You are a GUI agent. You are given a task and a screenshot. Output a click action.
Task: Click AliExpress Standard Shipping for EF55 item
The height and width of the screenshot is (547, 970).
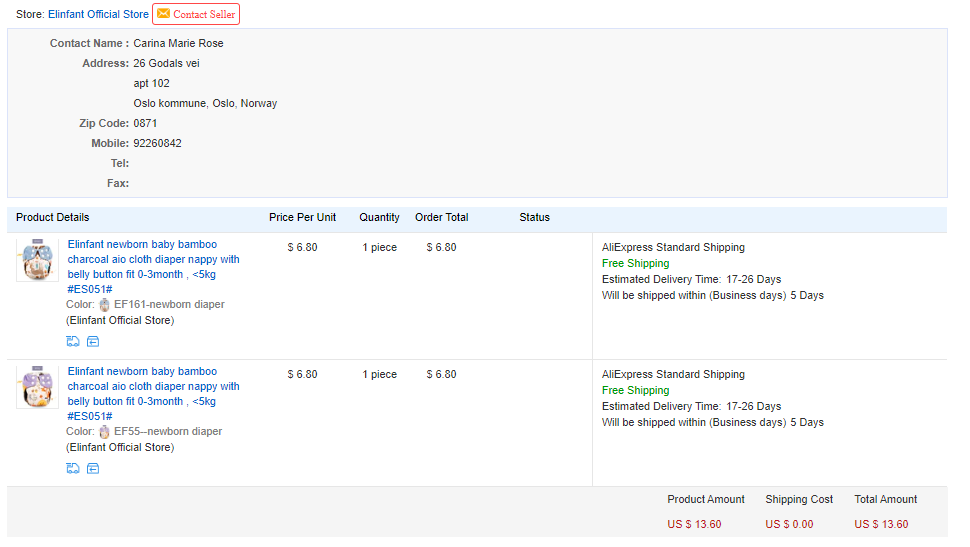click(x=673, y=374)
